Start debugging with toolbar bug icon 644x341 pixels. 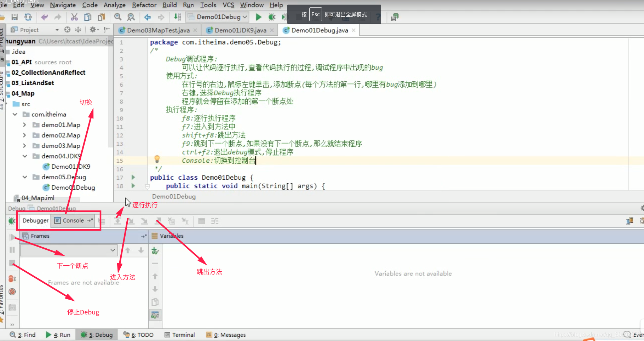pyautogui.click(x=272, y=17)
